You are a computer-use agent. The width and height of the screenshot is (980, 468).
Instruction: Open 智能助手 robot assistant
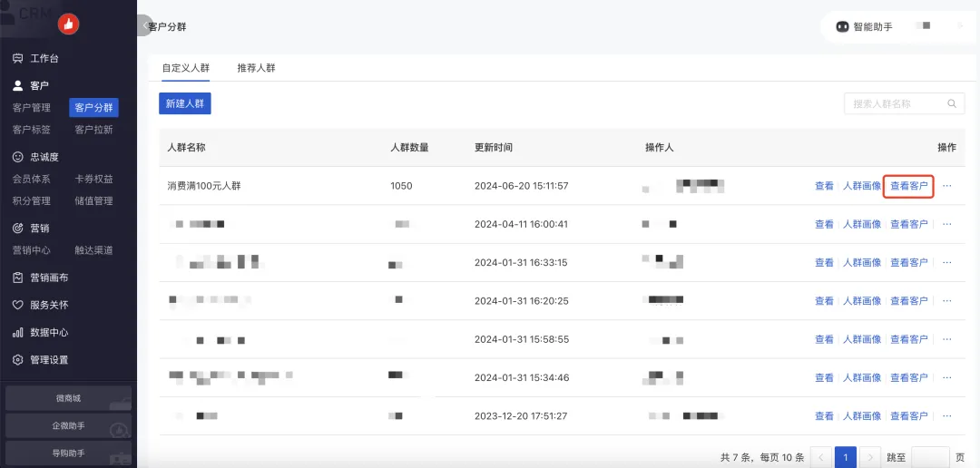click(863, 27)
